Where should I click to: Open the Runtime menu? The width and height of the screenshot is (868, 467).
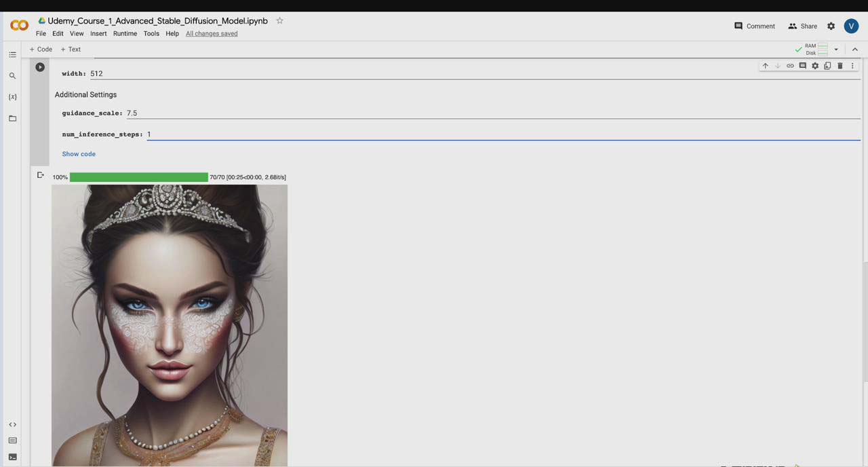tap(125, 33)
